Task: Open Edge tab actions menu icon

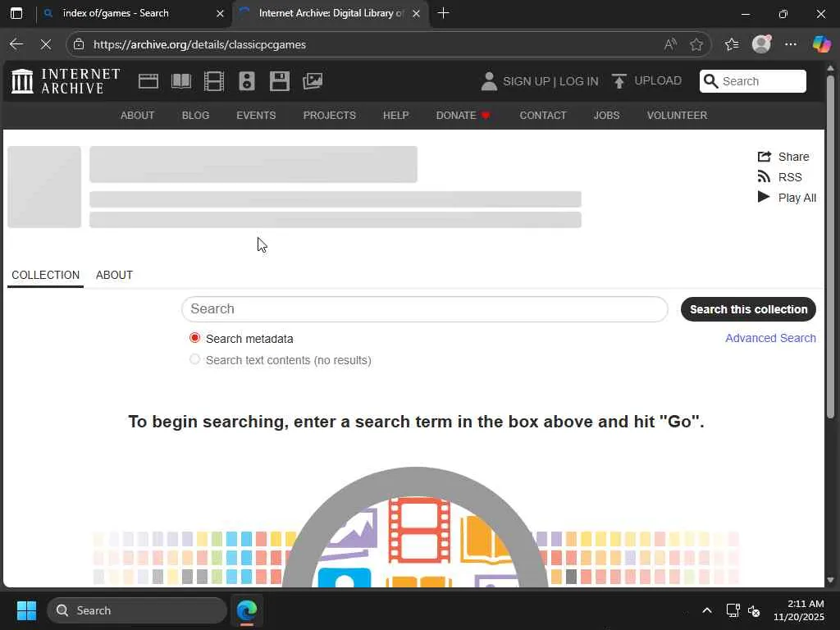Action: (x=16, y=13)
